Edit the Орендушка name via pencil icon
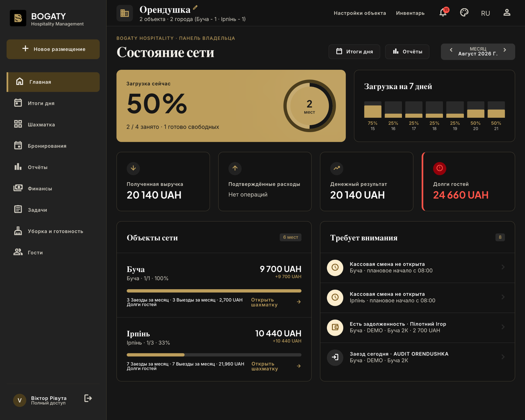 [x=195, y=7]
